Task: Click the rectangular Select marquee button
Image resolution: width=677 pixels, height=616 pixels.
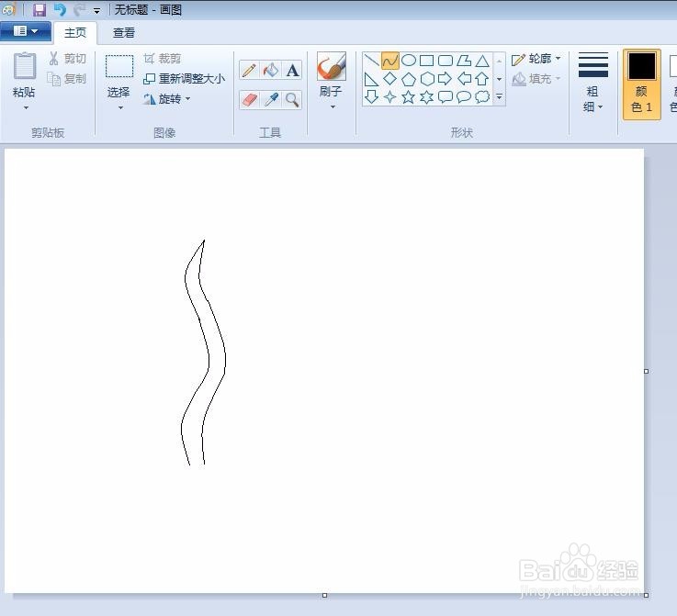Action: (119, 66)
